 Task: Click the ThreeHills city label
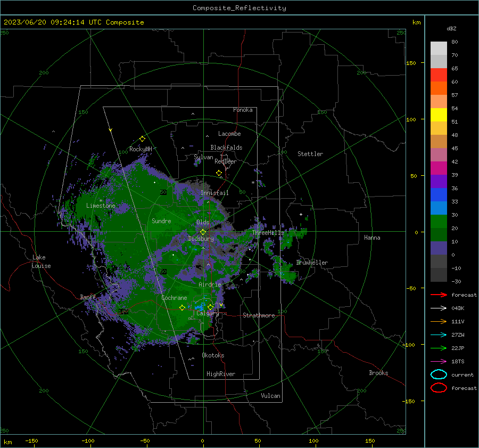pyautogui.click(x=268, y=233)
